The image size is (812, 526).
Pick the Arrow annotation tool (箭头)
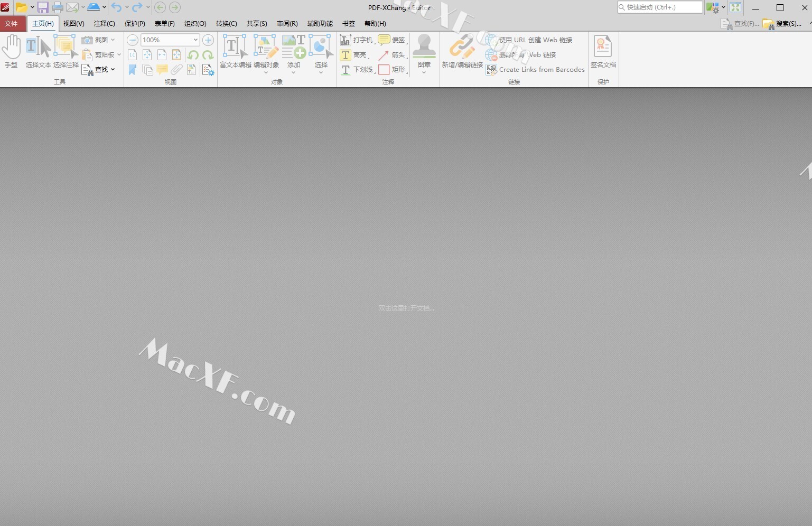(x=393, y=54)
